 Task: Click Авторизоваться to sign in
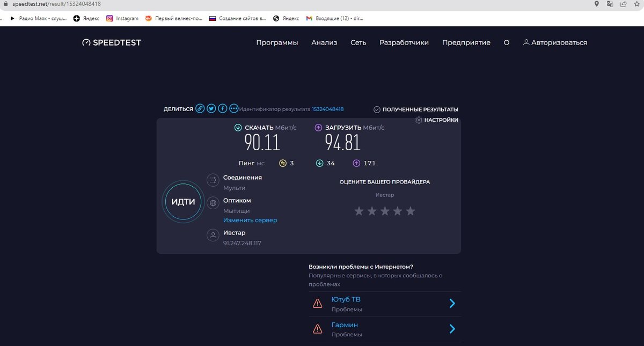[x=555, y=42]
